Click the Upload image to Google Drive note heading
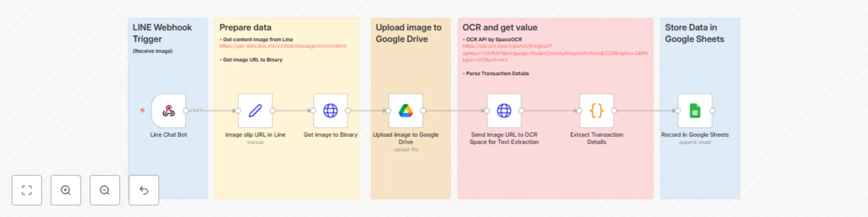The height and width of the screenshot is (217, 868). click(408, 33)
